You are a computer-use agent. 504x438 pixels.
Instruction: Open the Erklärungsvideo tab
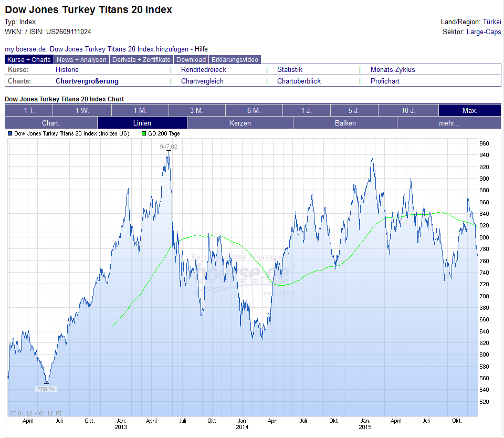coord(235,60)
